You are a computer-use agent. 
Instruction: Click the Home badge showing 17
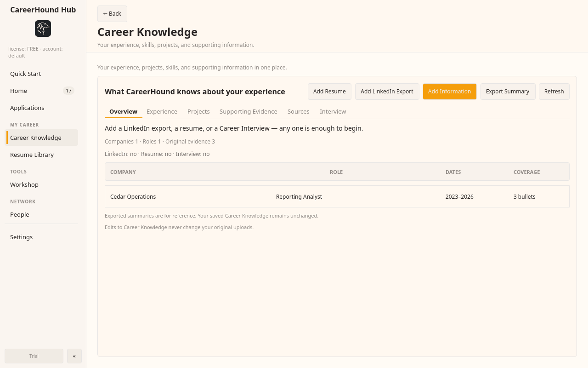(x=68, y=91)
